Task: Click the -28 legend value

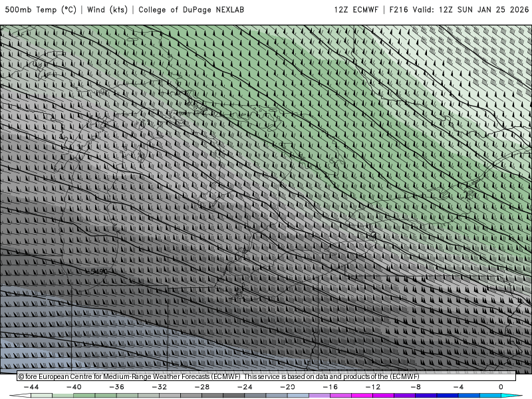Action: 202,387
